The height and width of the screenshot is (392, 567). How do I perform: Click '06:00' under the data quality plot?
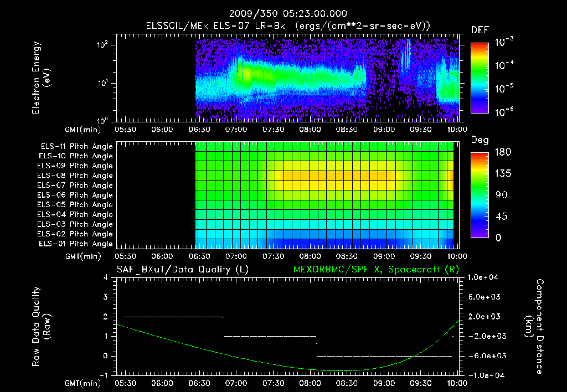pyautogui.click(x=162, y=383)
